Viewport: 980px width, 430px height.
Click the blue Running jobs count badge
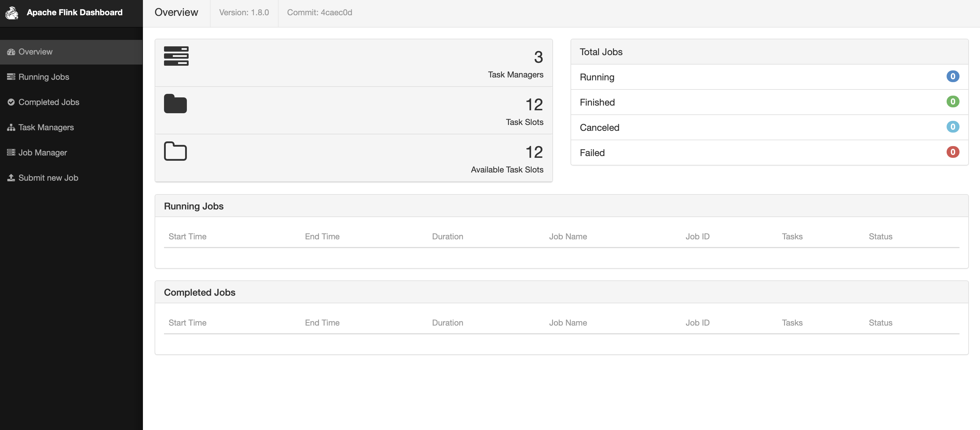pos(952,76)
